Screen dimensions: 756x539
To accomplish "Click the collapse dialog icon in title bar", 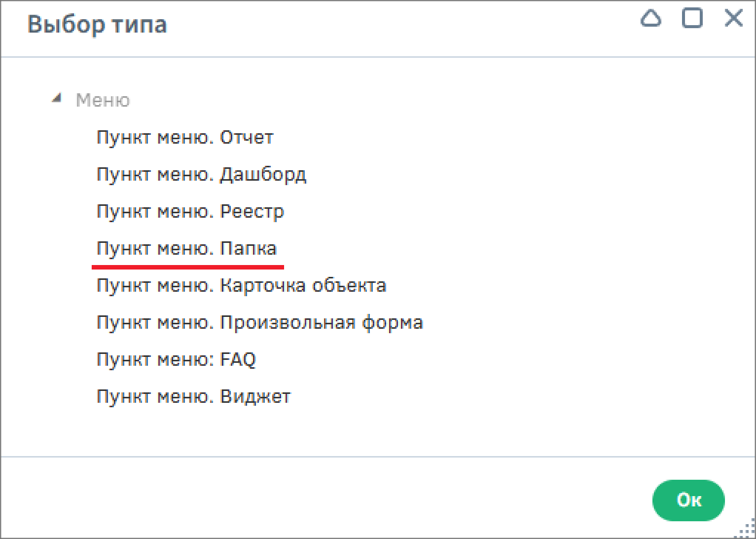I will point(651,19).
